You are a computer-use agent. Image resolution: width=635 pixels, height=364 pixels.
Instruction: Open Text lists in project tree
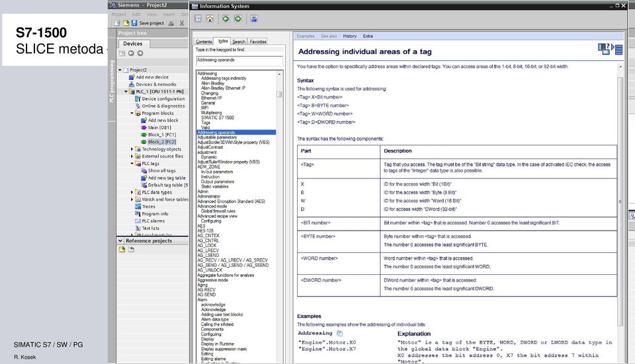pos(150,228)
